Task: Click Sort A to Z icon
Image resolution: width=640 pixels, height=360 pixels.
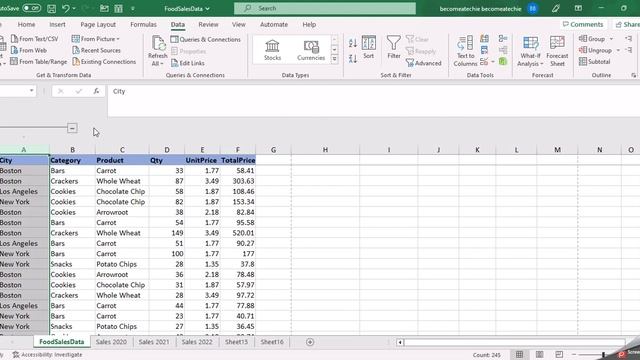Action: point(353,43)
